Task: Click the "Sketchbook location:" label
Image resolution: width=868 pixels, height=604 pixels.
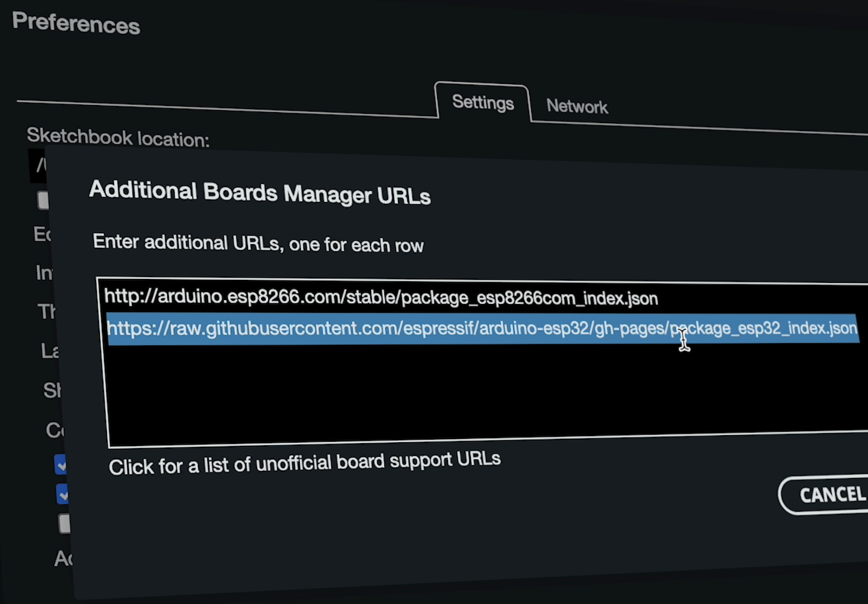Action: pyautogui.click(x=118, y=137)
